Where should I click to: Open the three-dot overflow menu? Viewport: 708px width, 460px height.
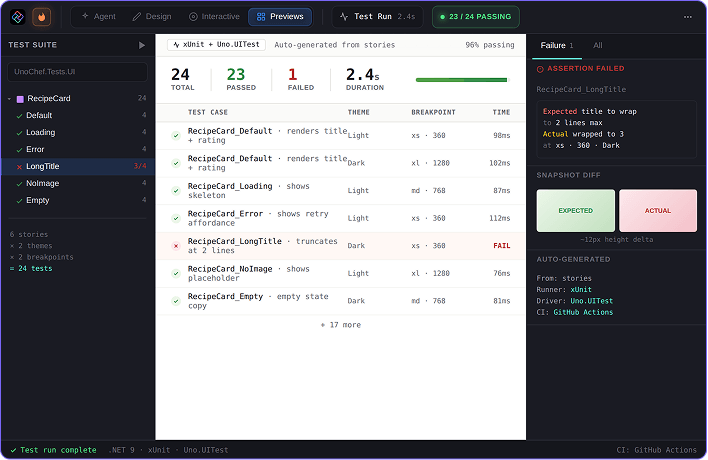[x=688, y=17]
